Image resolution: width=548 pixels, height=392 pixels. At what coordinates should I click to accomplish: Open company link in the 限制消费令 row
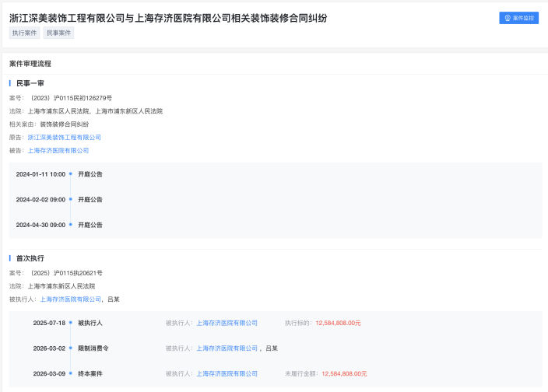pyautogui.click(x=227, y=348)
